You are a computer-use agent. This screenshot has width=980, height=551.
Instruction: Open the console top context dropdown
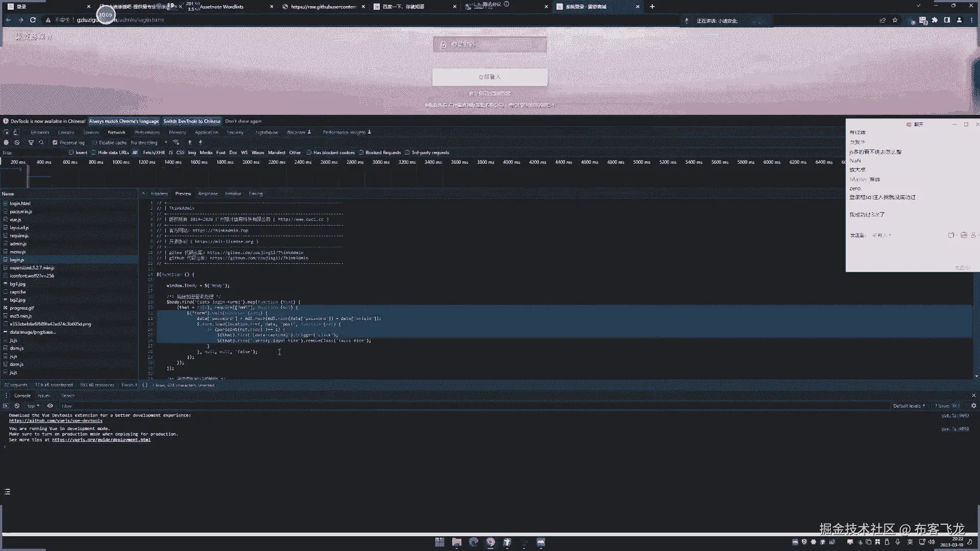pyautogui.click(x=33, y=406)
